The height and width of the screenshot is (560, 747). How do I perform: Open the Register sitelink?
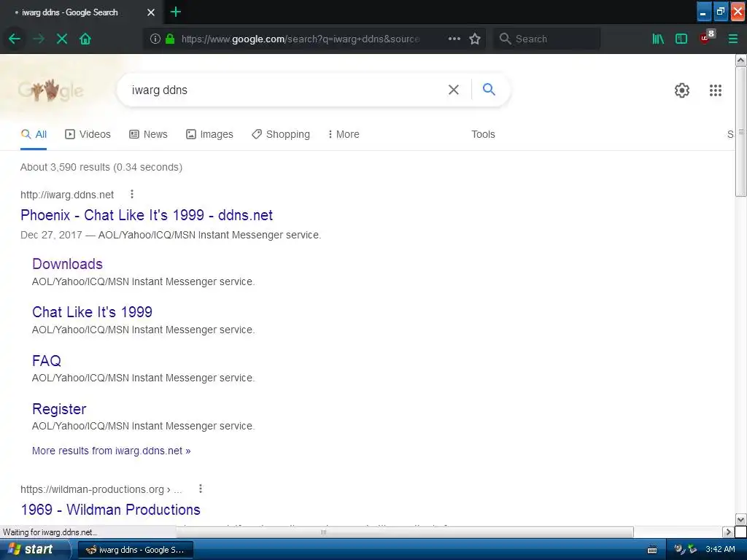[x=59, y=409]
